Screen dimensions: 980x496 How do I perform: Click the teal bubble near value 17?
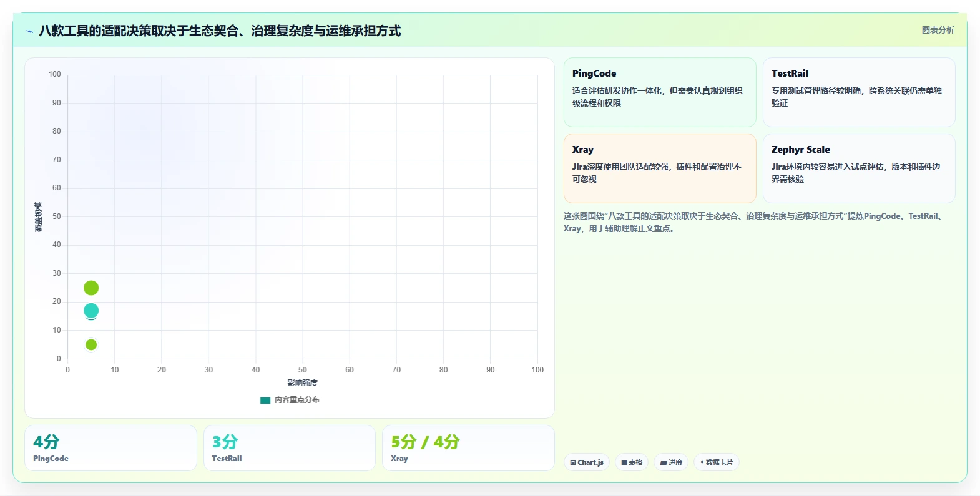coord(91,310)
